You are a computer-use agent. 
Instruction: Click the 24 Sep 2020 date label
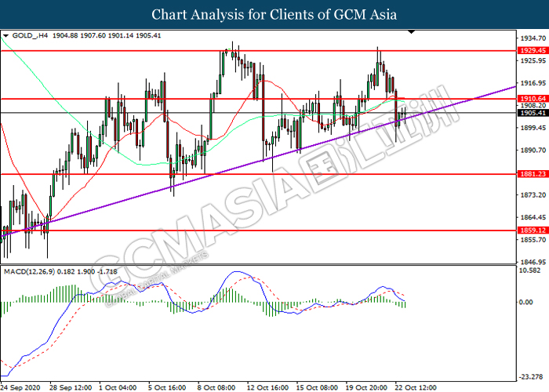click(20, 387)
